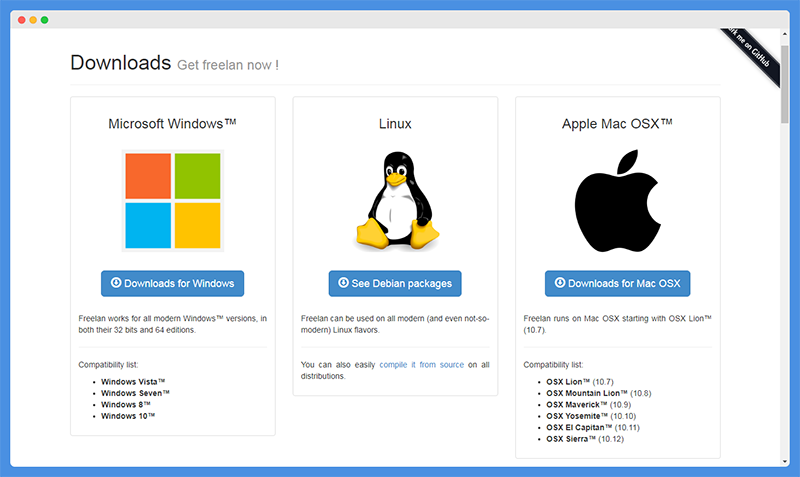The width and height of the screenshot is (800, 477).
Task: Open the See Debian packages button
Action: (395, 283)
